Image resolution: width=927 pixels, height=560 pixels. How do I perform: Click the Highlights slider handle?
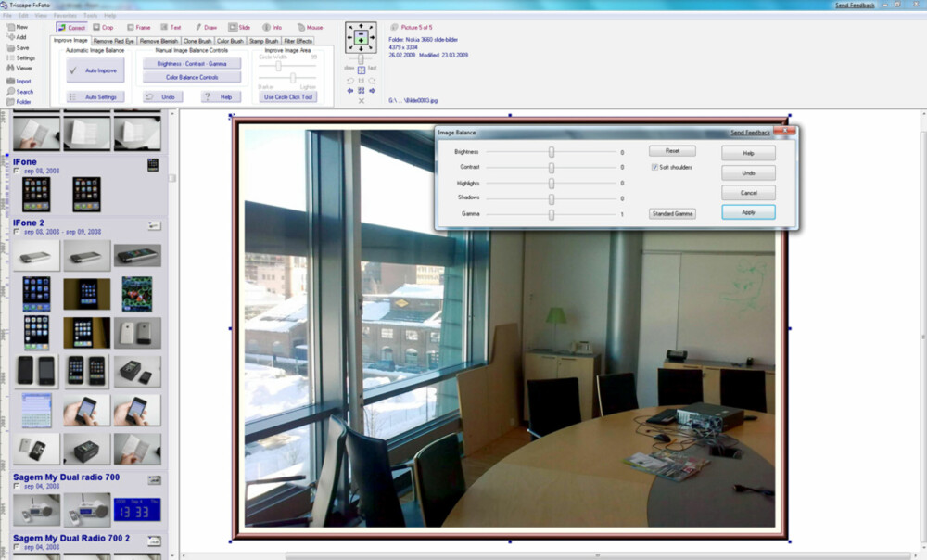click(551, 184)
